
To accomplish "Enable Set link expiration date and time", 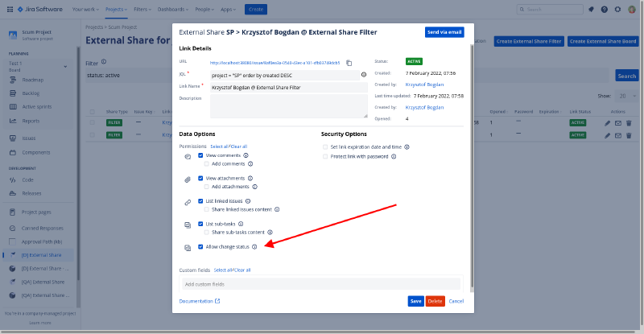I will 325,146.
